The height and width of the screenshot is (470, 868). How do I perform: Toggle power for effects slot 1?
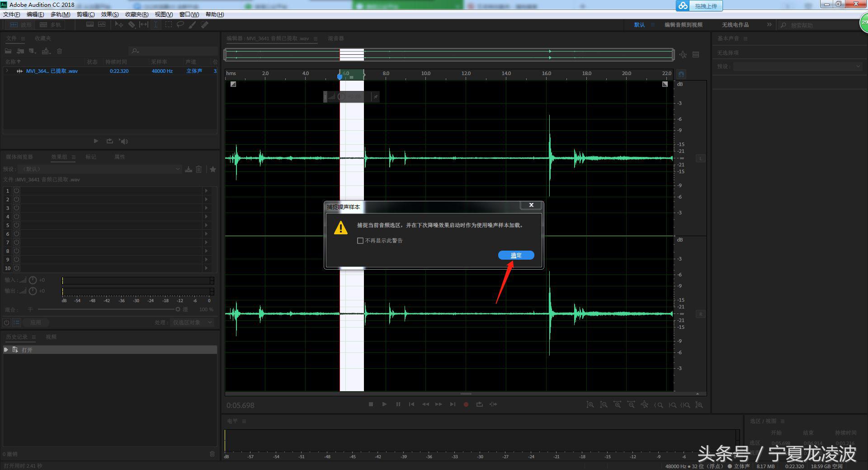point(16,191)
